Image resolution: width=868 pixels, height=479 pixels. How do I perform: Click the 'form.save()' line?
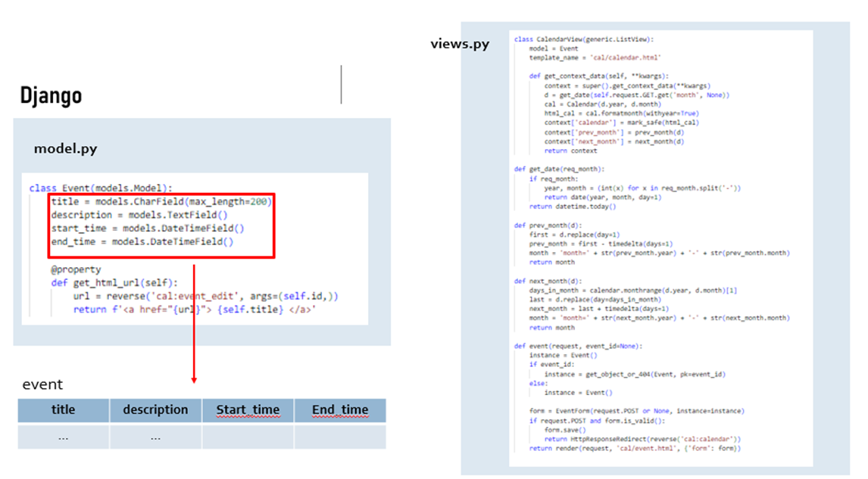pyautogui.click(x=564, y=430)
